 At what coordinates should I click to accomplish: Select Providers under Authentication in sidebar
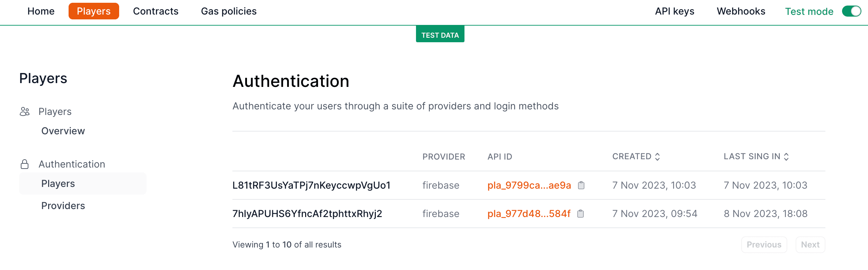63,206
